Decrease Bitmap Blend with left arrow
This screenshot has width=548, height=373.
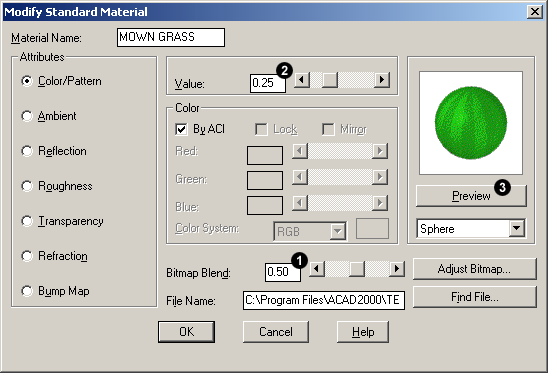317,269
